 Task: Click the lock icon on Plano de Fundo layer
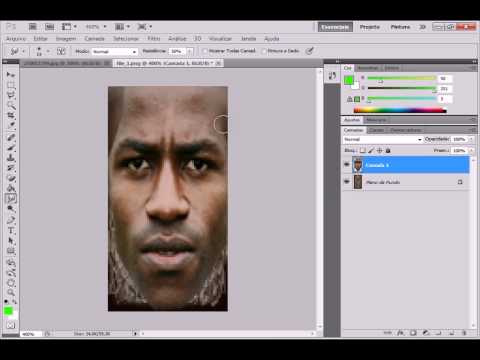coord(460,182)
